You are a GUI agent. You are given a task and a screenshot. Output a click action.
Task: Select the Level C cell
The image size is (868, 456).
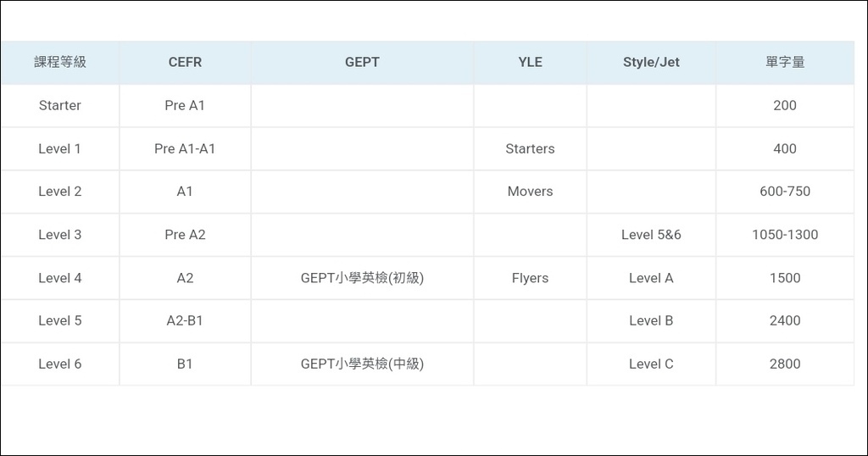click(651, 364)
